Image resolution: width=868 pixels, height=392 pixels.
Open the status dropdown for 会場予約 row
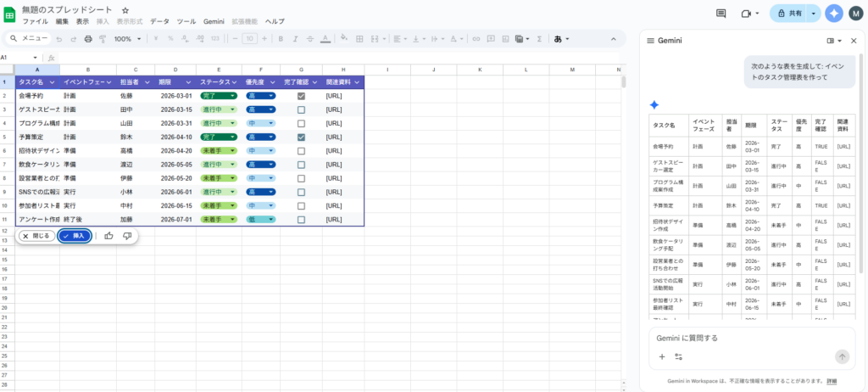[219, 97]
